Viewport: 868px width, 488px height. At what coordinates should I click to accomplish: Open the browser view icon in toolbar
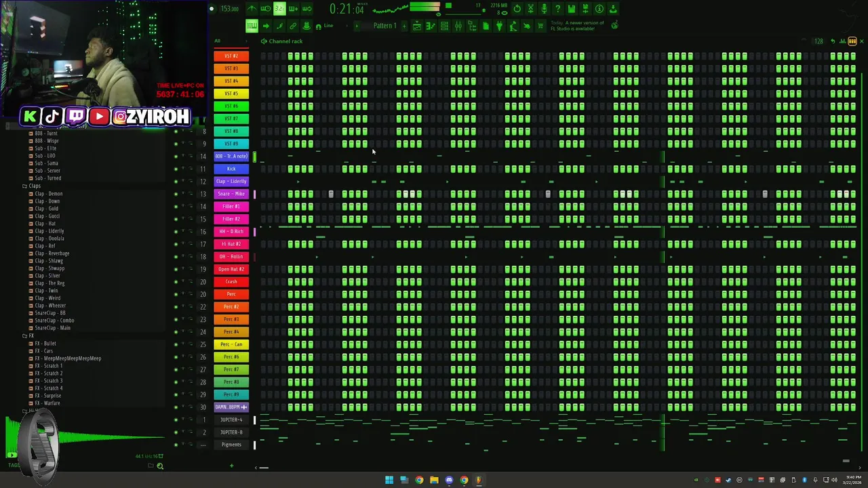coord(472,26)
